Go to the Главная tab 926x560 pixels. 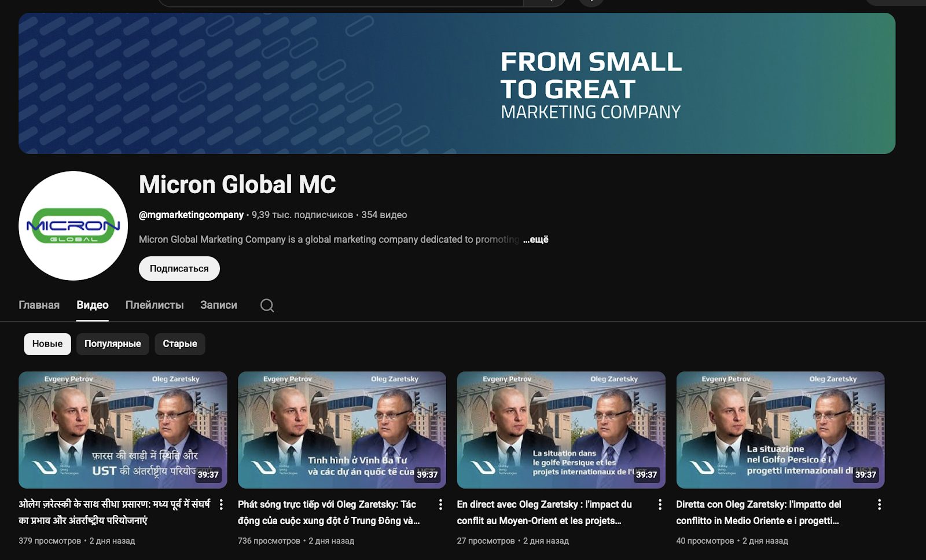pos(39,305)
